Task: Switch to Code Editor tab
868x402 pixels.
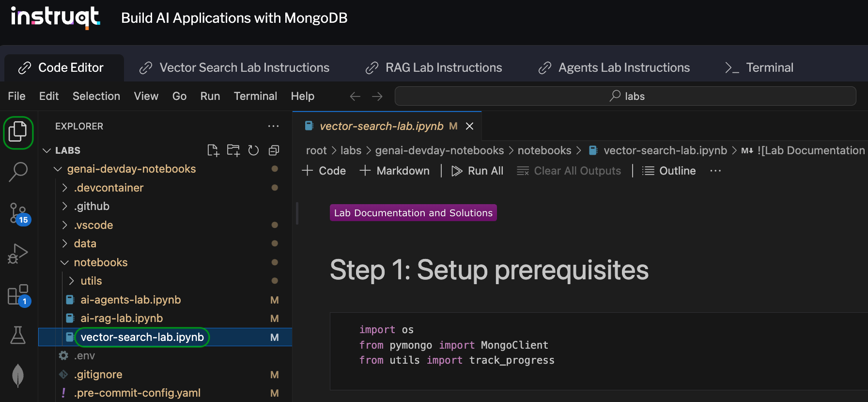Action: pos(64,67)
